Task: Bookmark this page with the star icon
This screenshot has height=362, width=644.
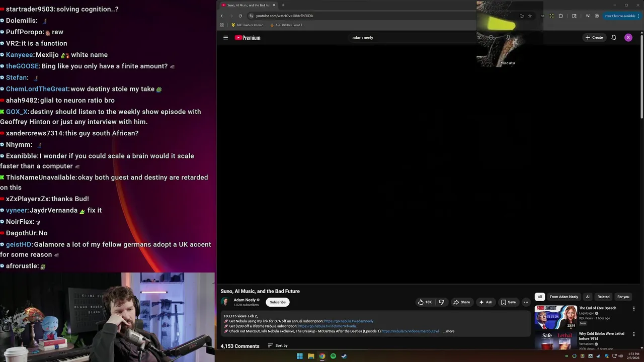Action: (530, 16)
